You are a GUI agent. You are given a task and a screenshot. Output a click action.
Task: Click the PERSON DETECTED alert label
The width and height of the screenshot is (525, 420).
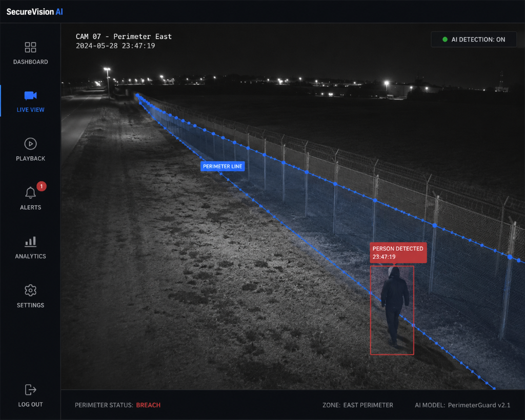point(398,252)
